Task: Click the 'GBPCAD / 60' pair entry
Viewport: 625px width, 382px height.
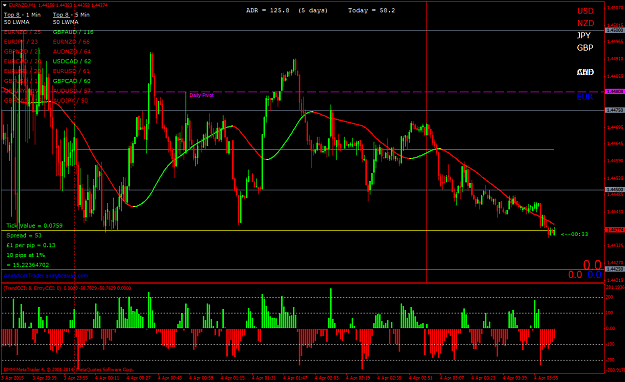Action: click(x=72, y=81)
